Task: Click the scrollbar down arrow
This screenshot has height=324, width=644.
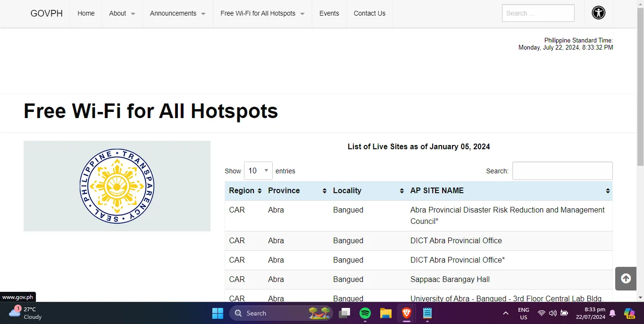Action: pyautogui.click(x=640, y=298)
